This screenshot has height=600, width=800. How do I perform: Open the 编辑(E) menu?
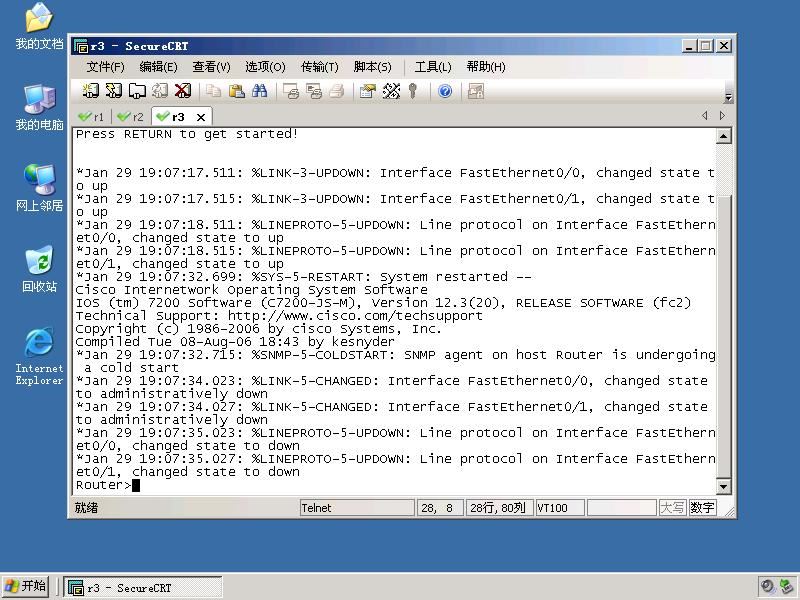point(158,67)
